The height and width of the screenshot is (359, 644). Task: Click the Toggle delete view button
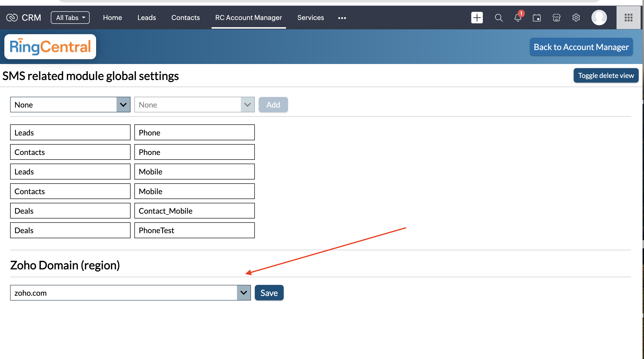(606, 76)
